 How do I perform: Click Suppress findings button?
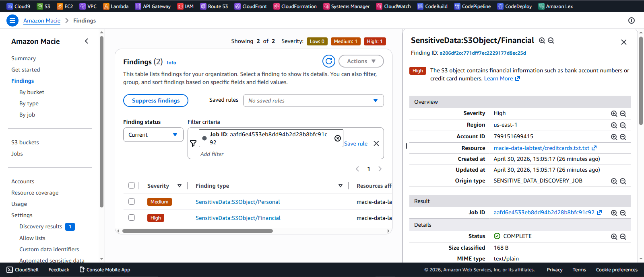[156, 101]
